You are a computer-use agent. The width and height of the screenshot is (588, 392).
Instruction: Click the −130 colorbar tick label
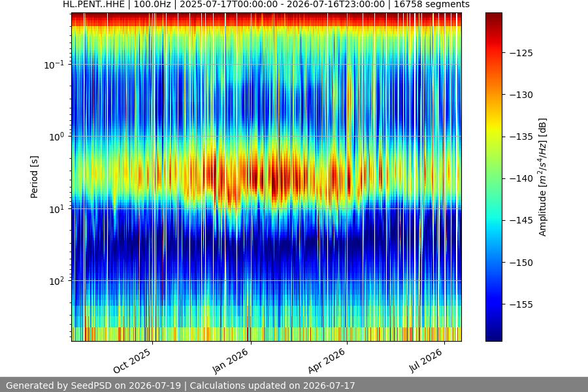(x=521, y=95)
